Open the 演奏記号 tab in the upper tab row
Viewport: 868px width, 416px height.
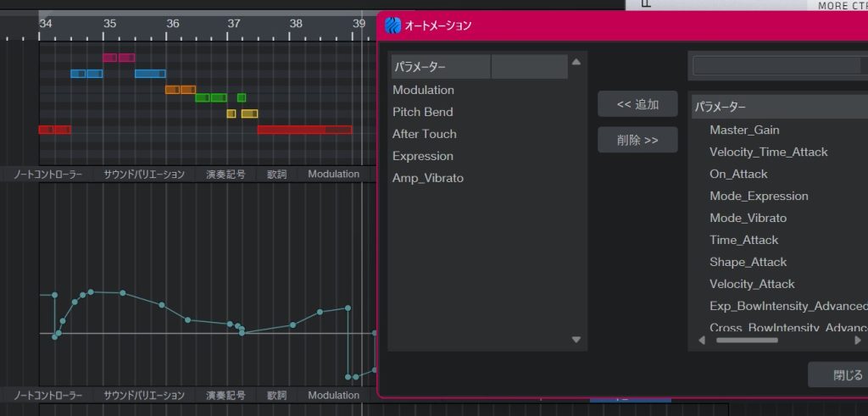(225, 174)
